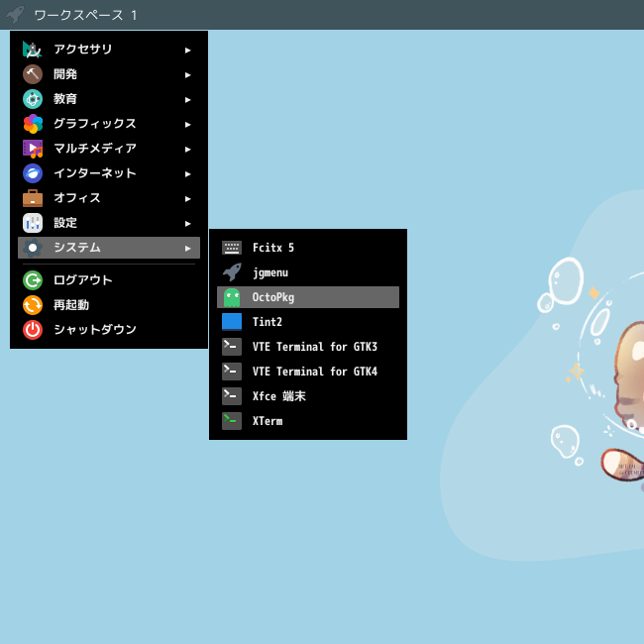
Task: Click the green ログアウト icon
Action: point(33,280)
